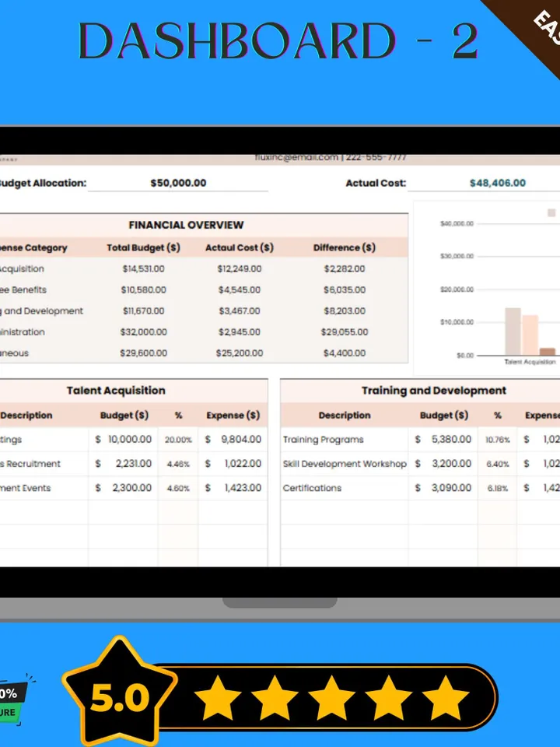
Task: Select the $25,200.00 actual cost cell
Action: (240, 353)
